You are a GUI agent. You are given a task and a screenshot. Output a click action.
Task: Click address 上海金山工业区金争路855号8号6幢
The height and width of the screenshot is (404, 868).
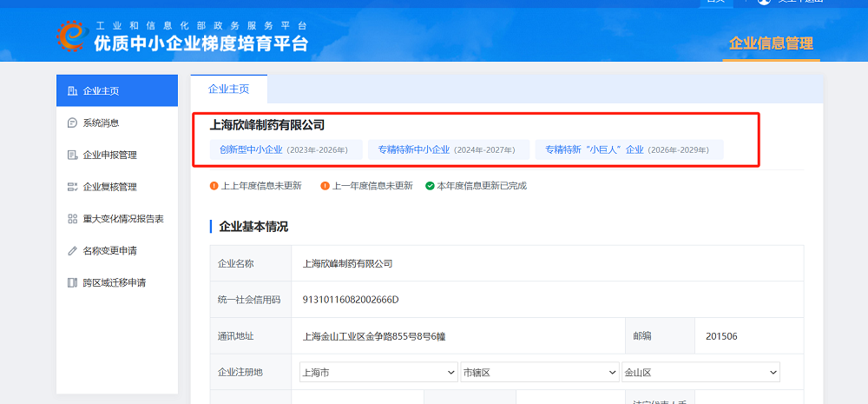(x=375, y=336)
